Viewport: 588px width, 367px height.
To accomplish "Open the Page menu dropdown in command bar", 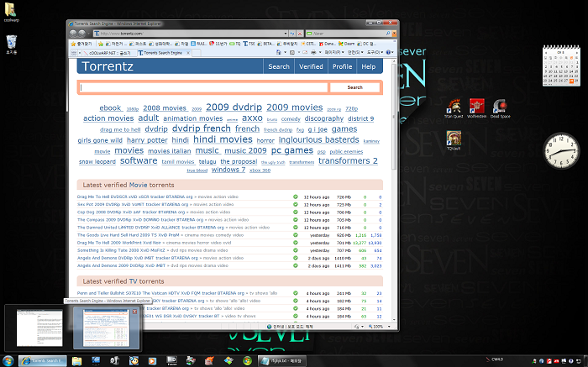I will click(x=334, y=52).
